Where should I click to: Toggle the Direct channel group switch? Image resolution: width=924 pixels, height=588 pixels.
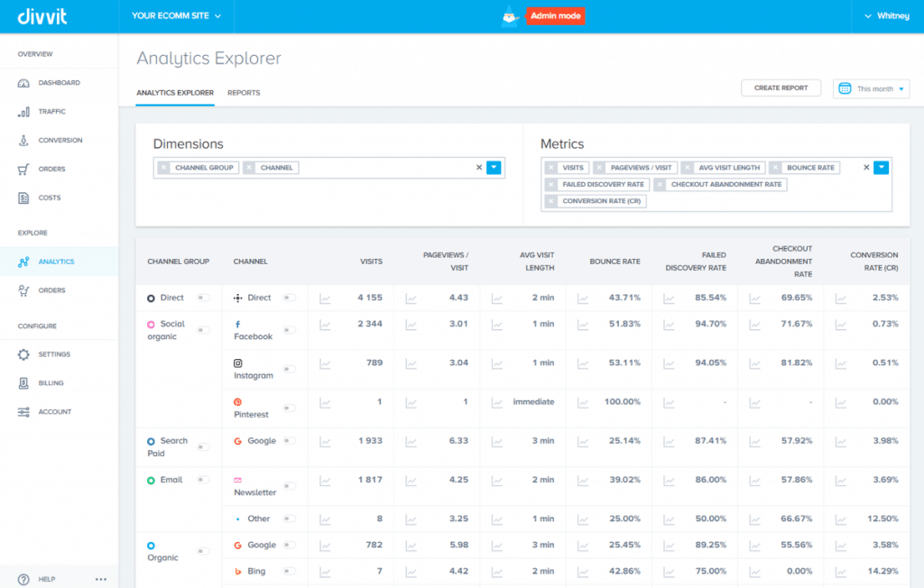pyautogui.click(x=203, y=298)
